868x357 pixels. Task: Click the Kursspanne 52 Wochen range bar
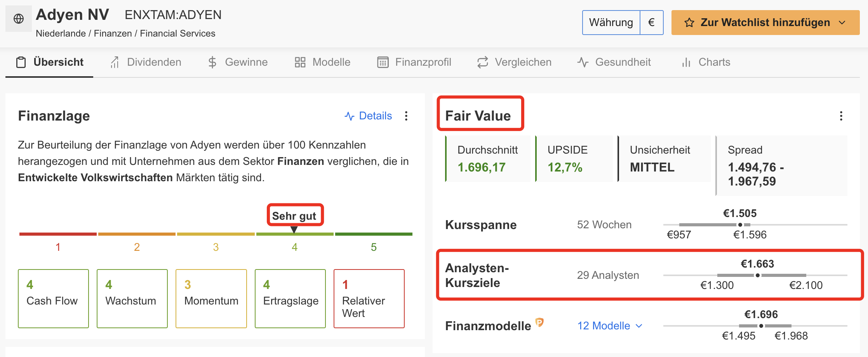[755, 225]
